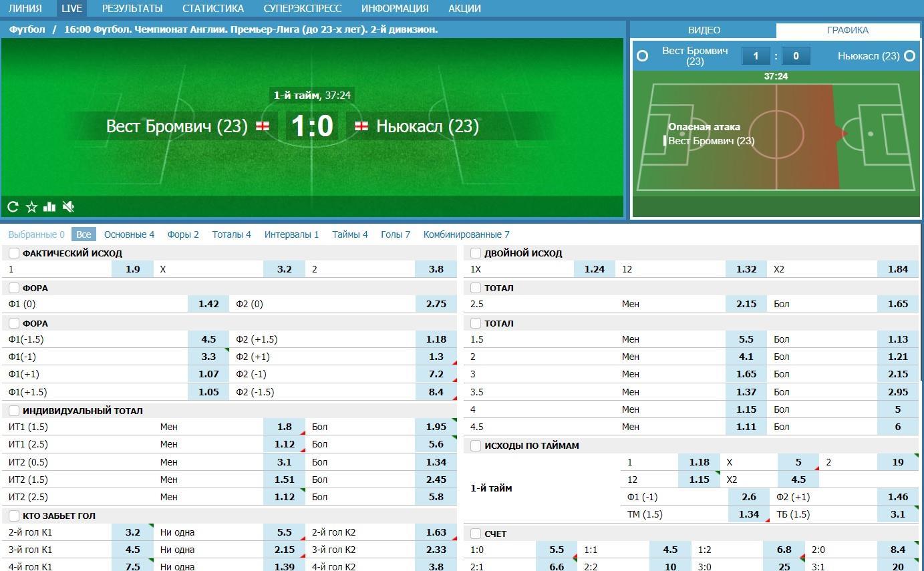Open the Футбол breadcrumb link
Screen dimensions: 924x571
pyautogui.click(x=27, y=29)
